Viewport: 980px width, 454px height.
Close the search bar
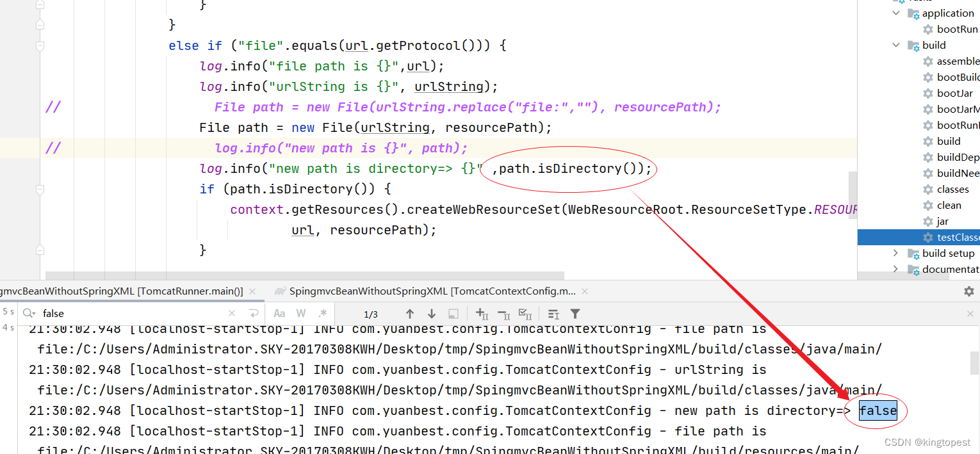(970, 314)
